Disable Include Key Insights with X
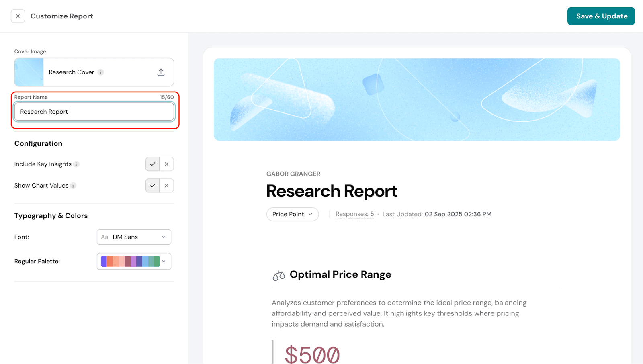This screenshot has height=364, width=643. pyautogui.click(x=167, y=164)
